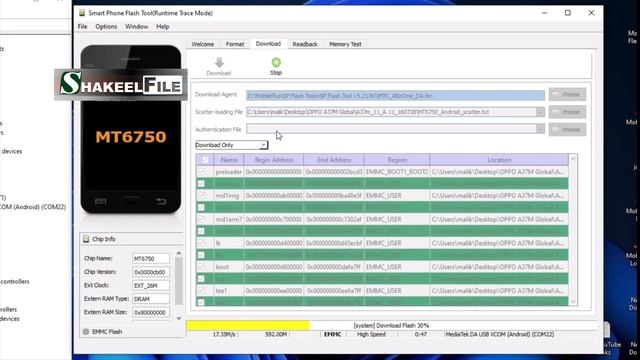Click the Ext Clock field EXT_26M

(151, 285)
